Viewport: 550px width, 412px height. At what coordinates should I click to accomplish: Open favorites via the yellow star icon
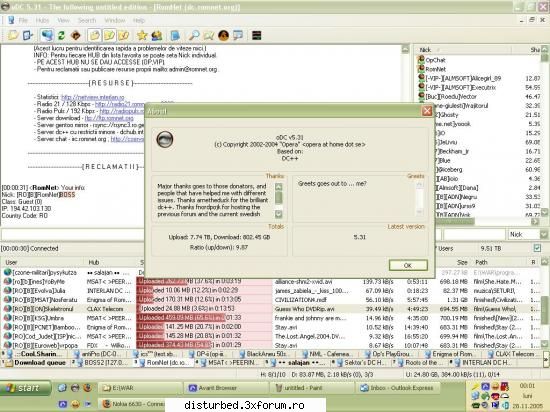[142, 35]
